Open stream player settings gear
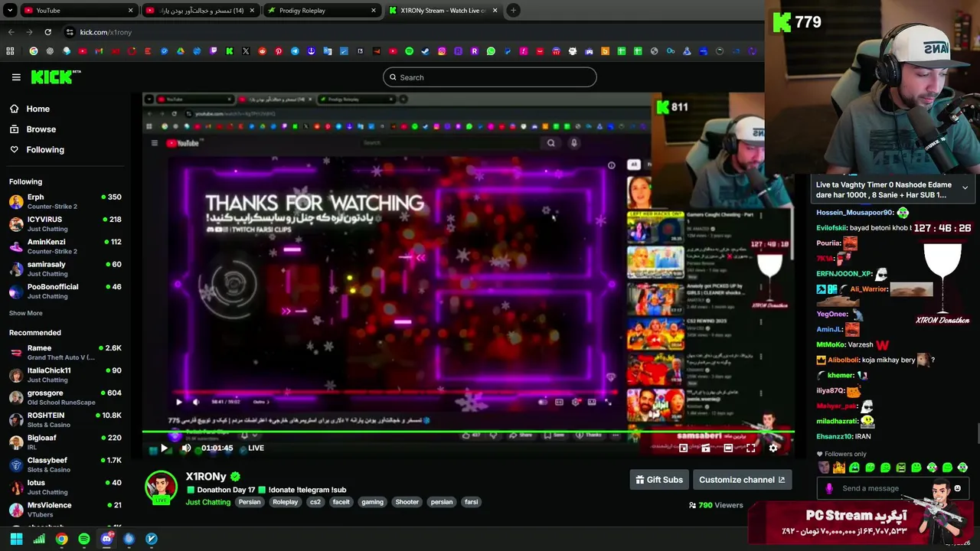The image size is (980, 551). (773, 448)
